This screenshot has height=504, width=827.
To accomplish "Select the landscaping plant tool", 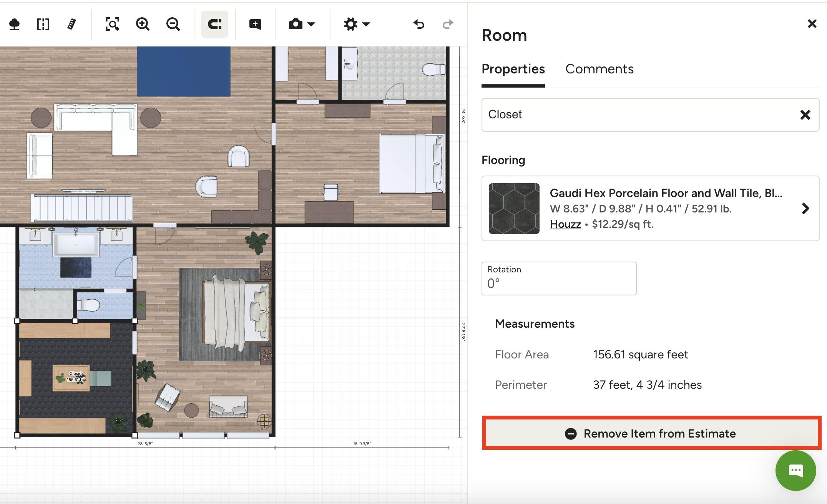I will [x=15, y=24].
